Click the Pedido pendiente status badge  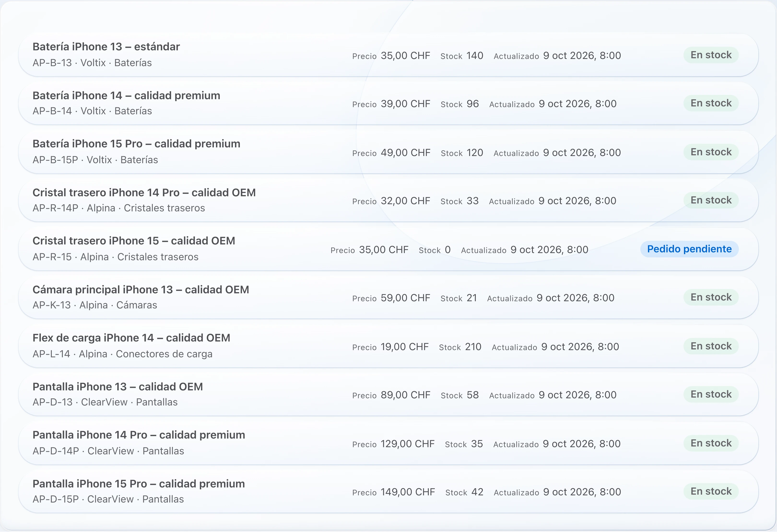689,249
